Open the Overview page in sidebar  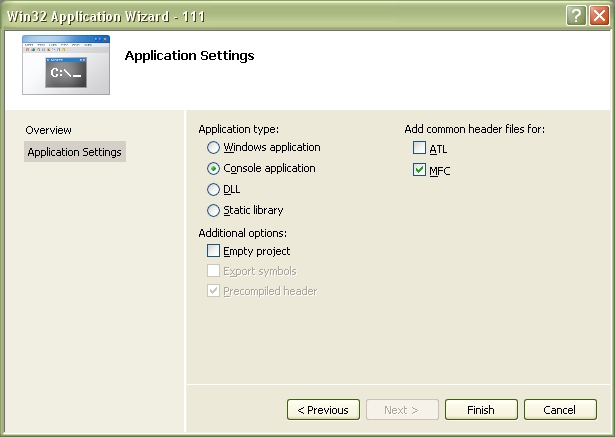pyautogui.click(x=48, y=130)
